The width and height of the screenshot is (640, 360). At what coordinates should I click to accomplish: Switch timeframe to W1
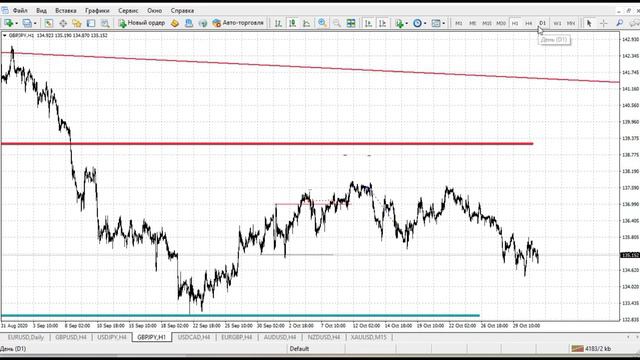[x=557, y=23]
